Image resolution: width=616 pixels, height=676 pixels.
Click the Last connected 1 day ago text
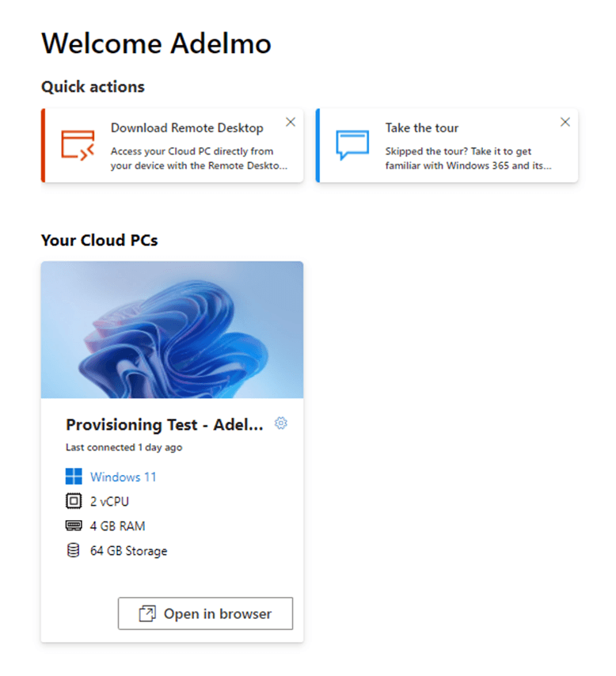pyautogui.click(x=124, y=447)
